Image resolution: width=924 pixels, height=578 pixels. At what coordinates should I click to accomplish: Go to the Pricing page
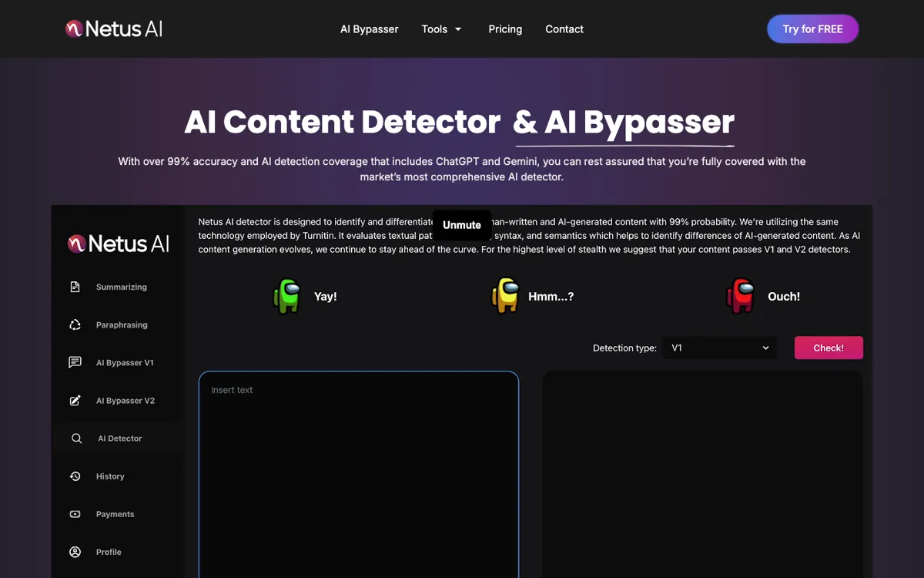click(505, 29)
